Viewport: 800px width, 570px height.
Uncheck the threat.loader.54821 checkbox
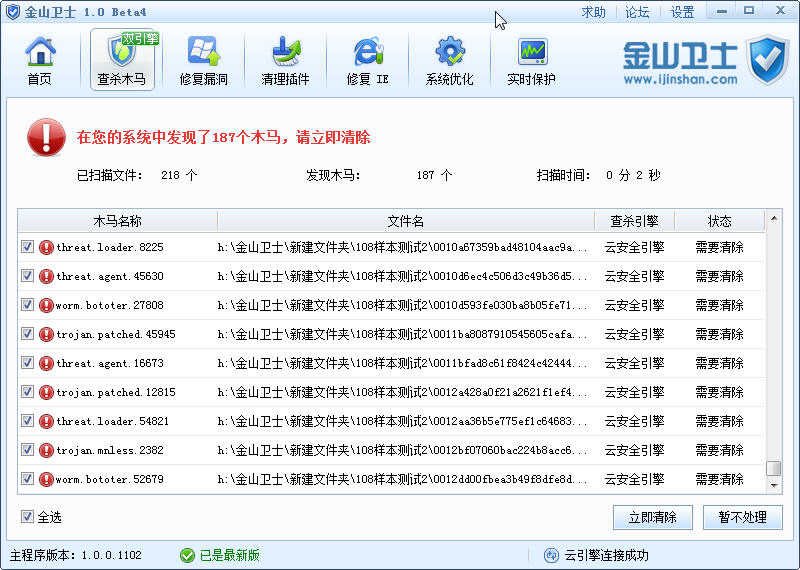coord(28,421)
